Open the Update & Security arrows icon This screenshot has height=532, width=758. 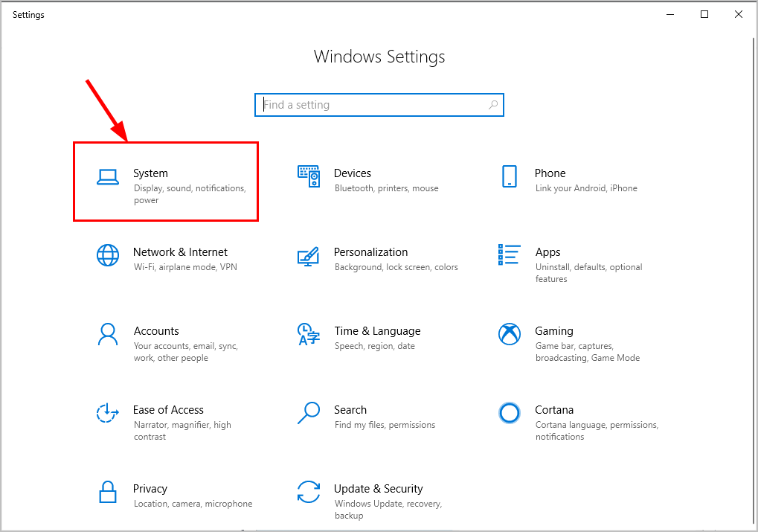click(x=309, y=492)
